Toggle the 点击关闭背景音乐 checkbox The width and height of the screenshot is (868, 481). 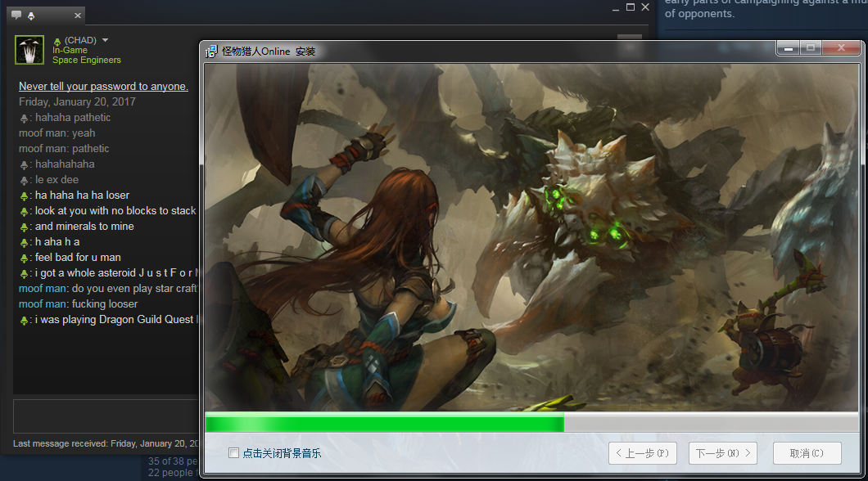[x=233, y=453]
